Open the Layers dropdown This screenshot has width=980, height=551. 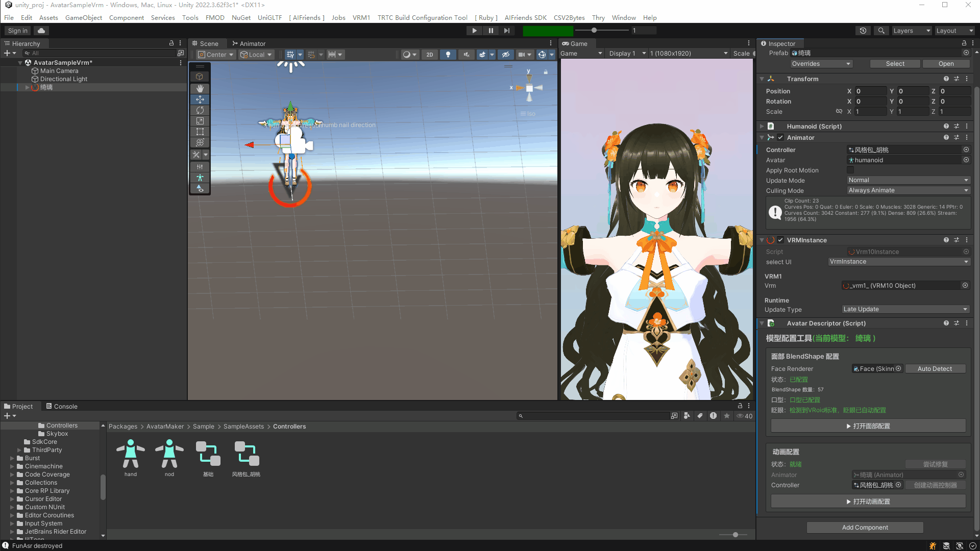911,31
